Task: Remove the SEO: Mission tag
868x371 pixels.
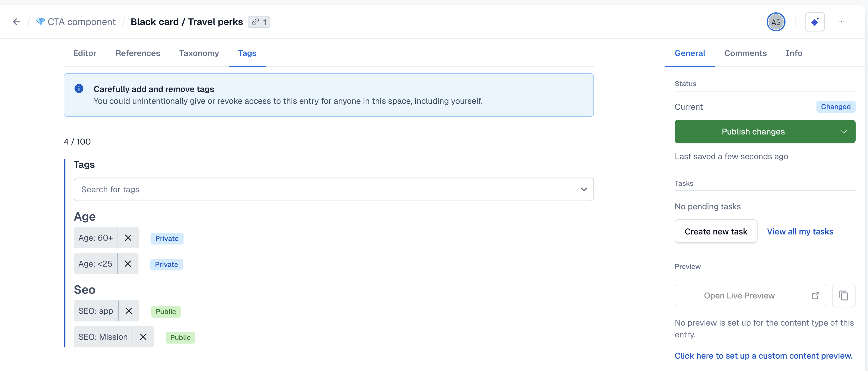Action: pyautogui.click(x=143, y=337)
